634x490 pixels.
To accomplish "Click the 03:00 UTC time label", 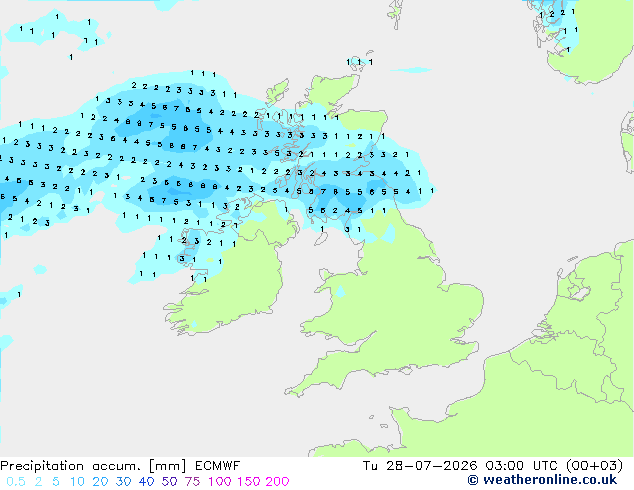I will point(522,466).
